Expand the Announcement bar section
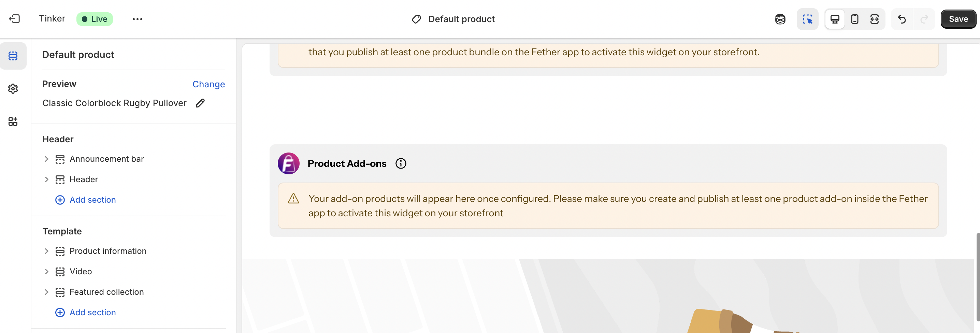This screenshot has width=980, height=333. pos(46,159)
